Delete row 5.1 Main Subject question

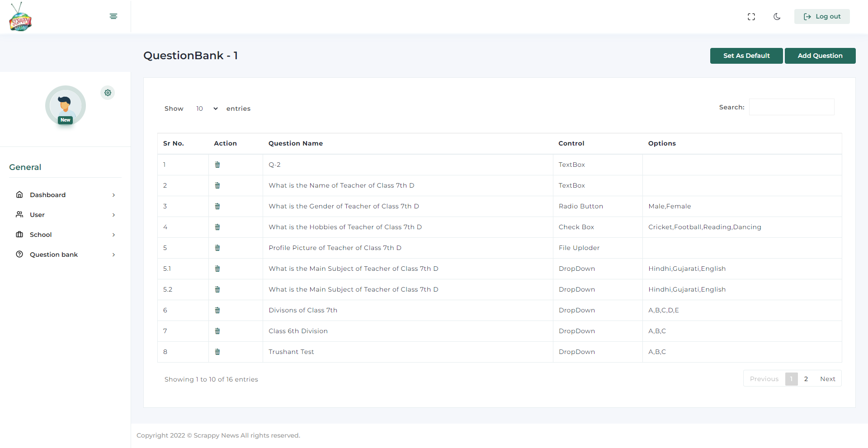coord(217,269)
